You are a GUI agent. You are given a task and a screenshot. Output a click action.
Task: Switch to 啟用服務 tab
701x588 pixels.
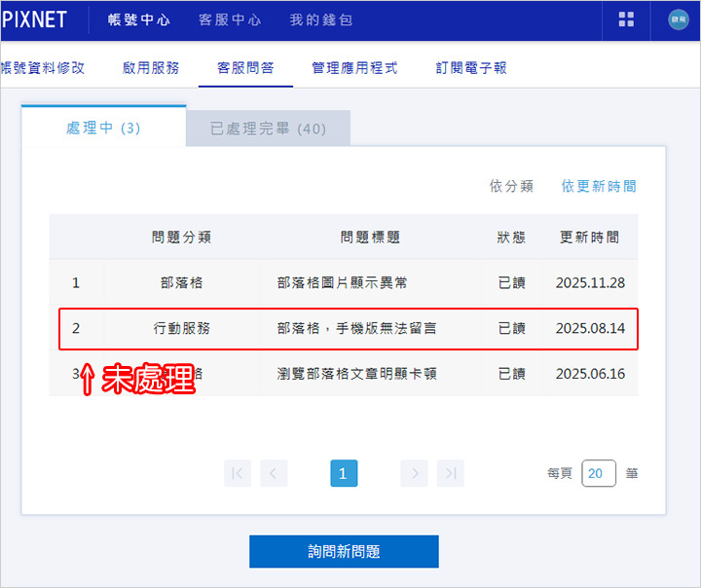[151, 68]
